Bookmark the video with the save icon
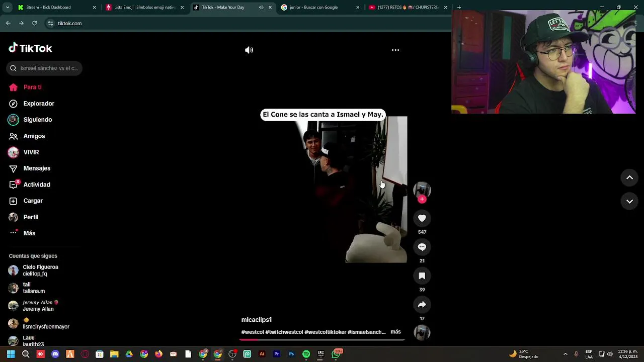Viewport: 644px width, 362px height. point(422,276)
